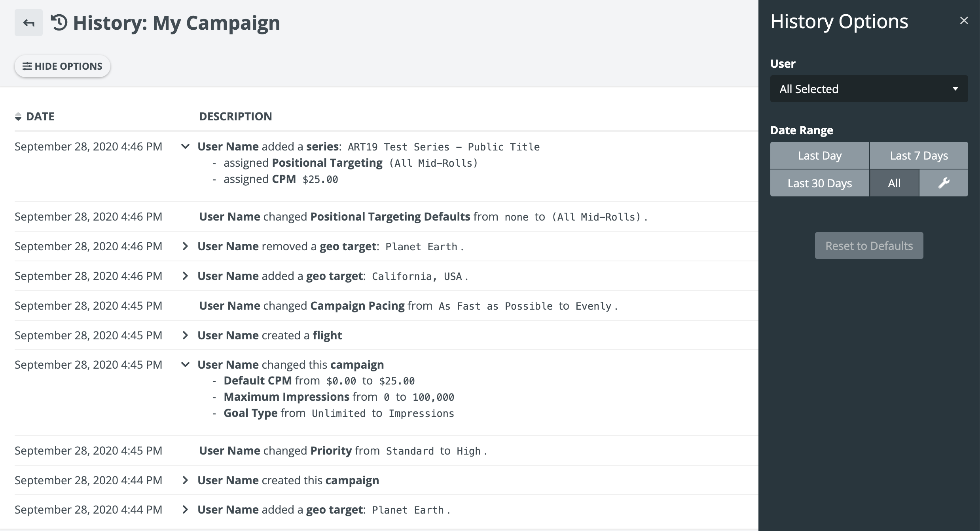Click the wrench custom date range icon
This screenshot has height=531, width=980.
(x=944, y=183)
